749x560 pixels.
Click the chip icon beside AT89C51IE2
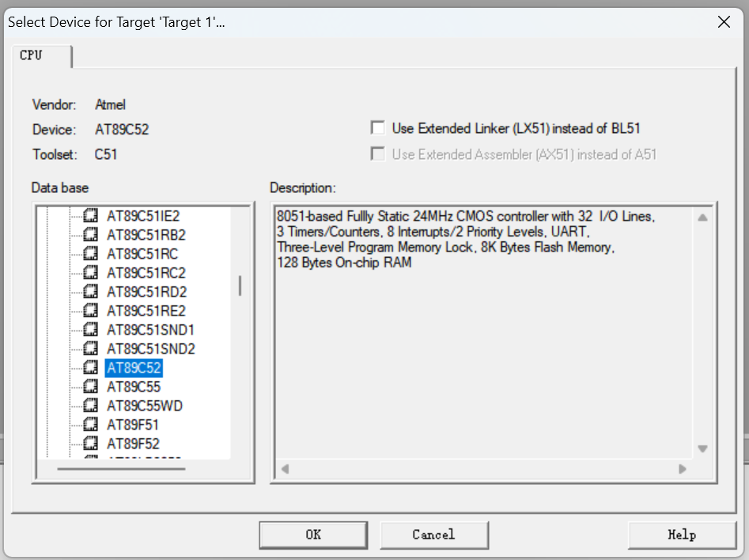(90, 215)
